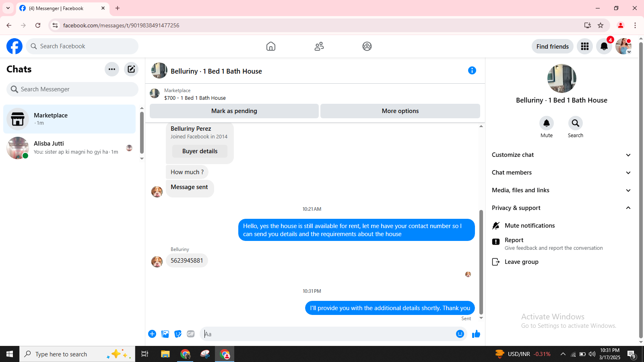Click the browser address bar URL

(x=121, y=25)
